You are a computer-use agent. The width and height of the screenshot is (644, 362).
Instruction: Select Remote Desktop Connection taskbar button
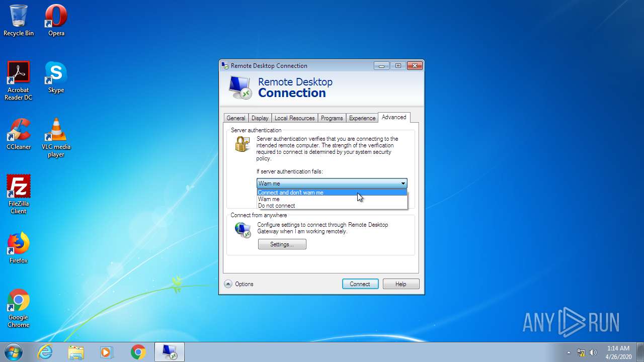(169, 352)
